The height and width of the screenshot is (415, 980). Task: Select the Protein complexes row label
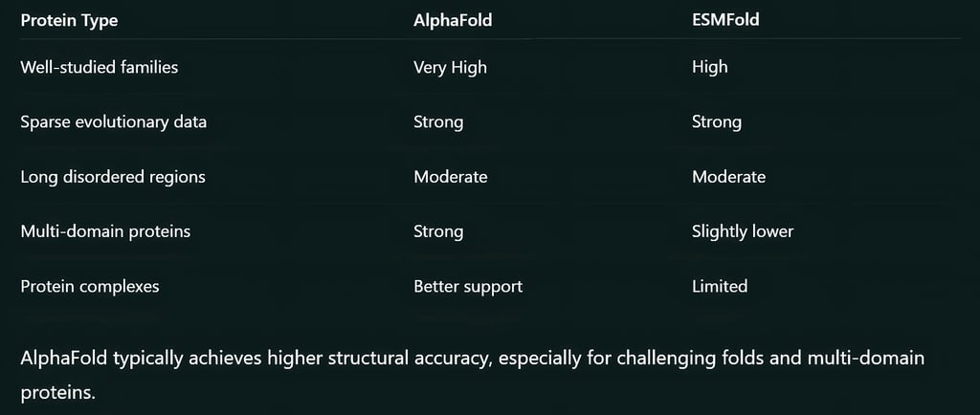(x=89, y=287)
